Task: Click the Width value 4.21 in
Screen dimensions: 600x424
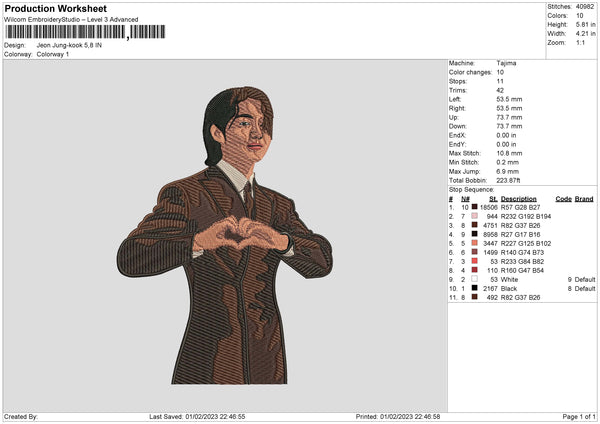Action: [585, 34]
